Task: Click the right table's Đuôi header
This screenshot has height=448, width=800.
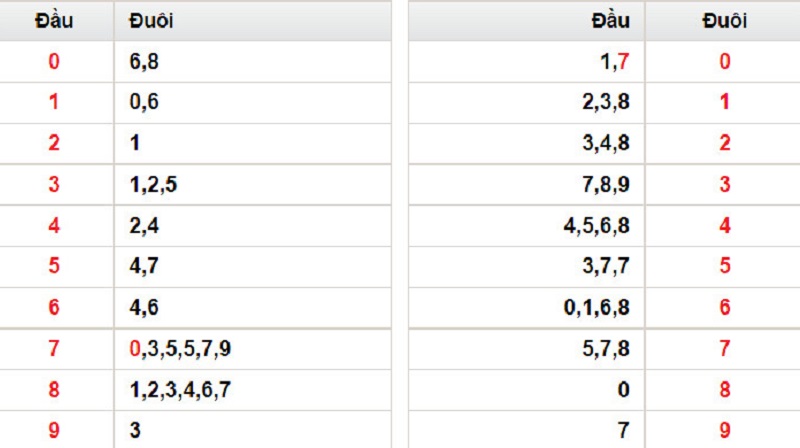Action: 725,20
